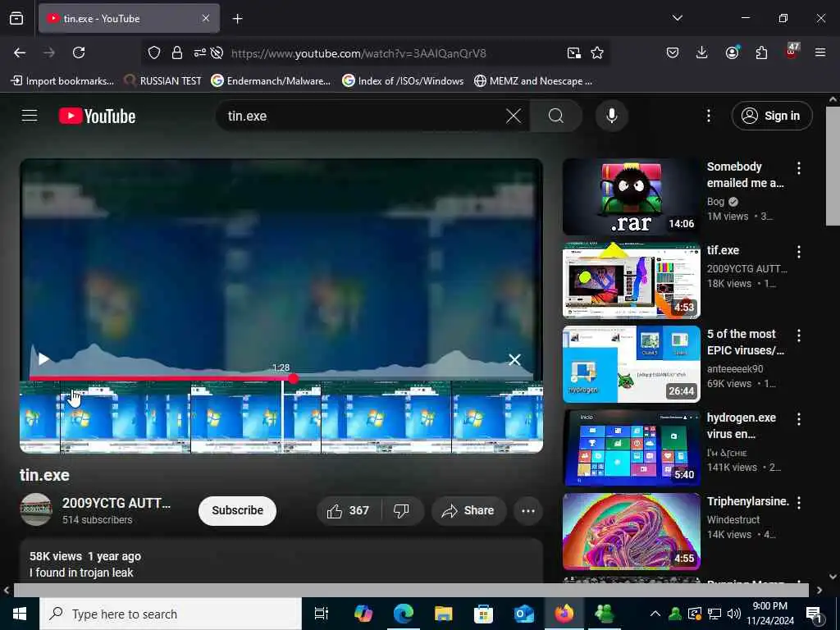Viewport: 840px width, 630px height.
Task: Close the tin.exe YouTube tab
Action: pos(206,18)
